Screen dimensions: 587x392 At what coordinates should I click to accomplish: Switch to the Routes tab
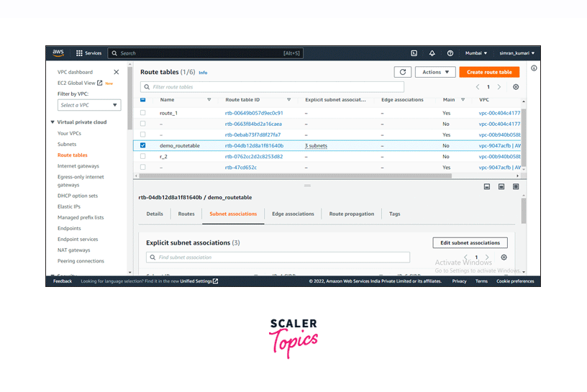click(186, 214)
